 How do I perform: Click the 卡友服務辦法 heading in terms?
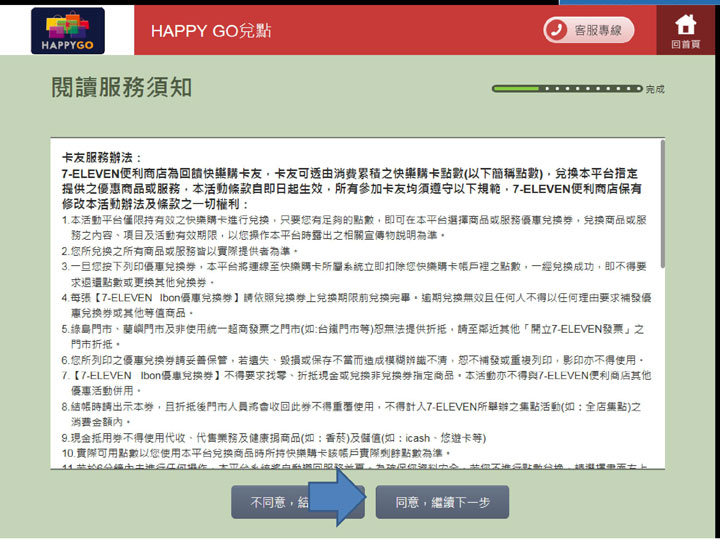coord(102,158)
